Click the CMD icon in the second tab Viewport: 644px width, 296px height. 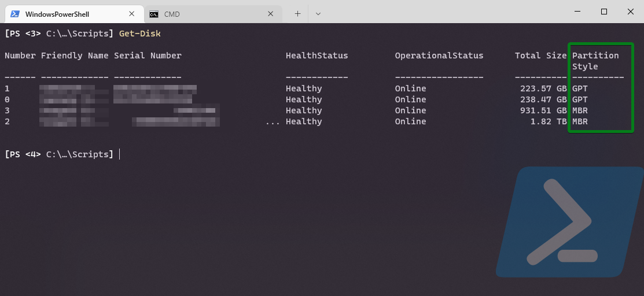click(154, 14)
